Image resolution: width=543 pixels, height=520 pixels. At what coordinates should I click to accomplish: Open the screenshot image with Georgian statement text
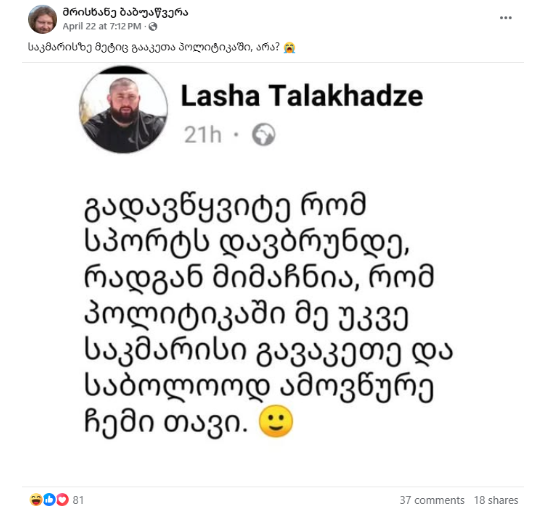(x=273, y=274)
